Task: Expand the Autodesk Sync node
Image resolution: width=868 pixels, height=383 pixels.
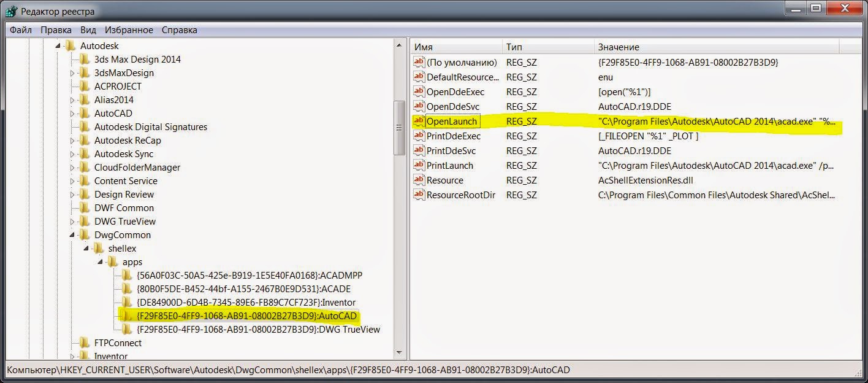Action: (72, 154)
